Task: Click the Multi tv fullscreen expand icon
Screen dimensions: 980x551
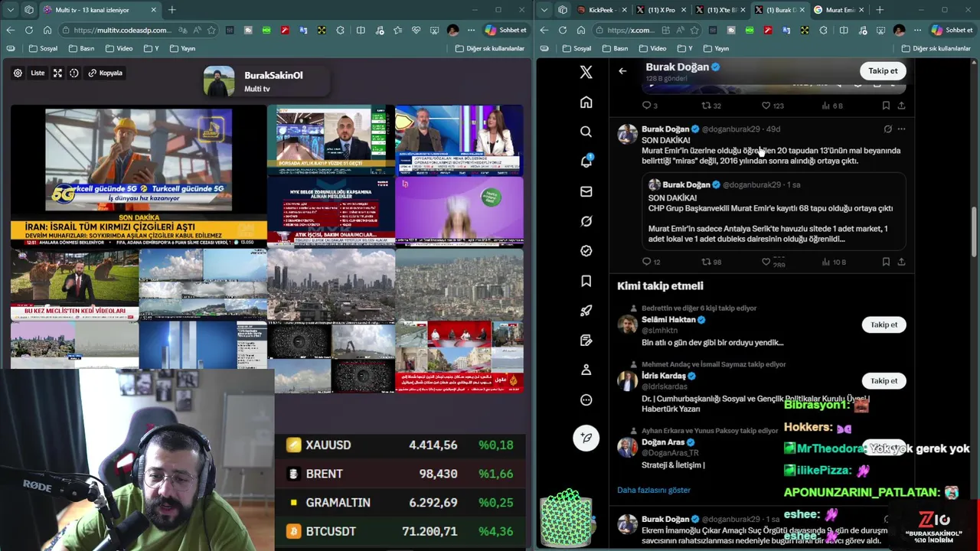Action: click(x=57, y=73)
